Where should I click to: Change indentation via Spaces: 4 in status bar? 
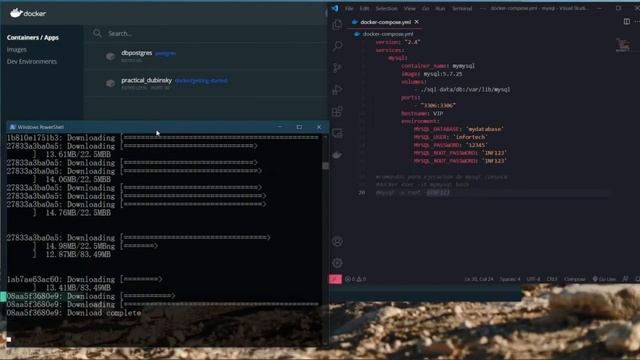pyautogui.click(x=510, y=279)
